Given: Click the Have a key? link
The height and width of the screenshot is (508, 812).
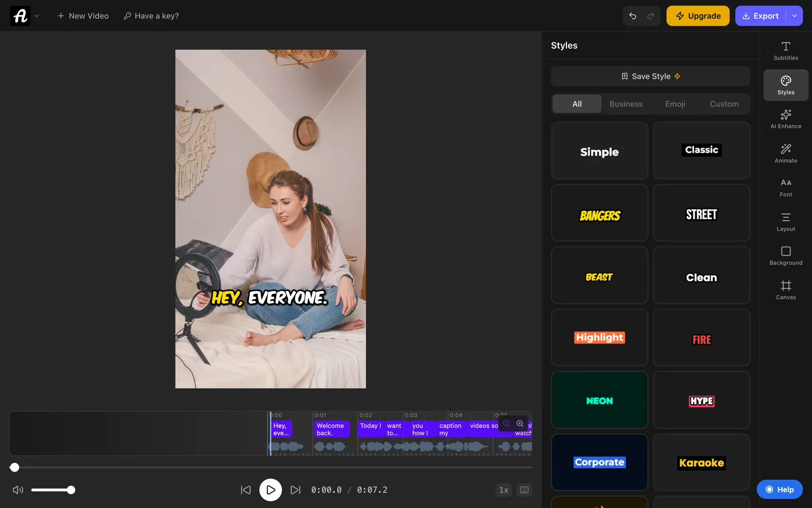Looking at the screenshot, I should [151, 16].
